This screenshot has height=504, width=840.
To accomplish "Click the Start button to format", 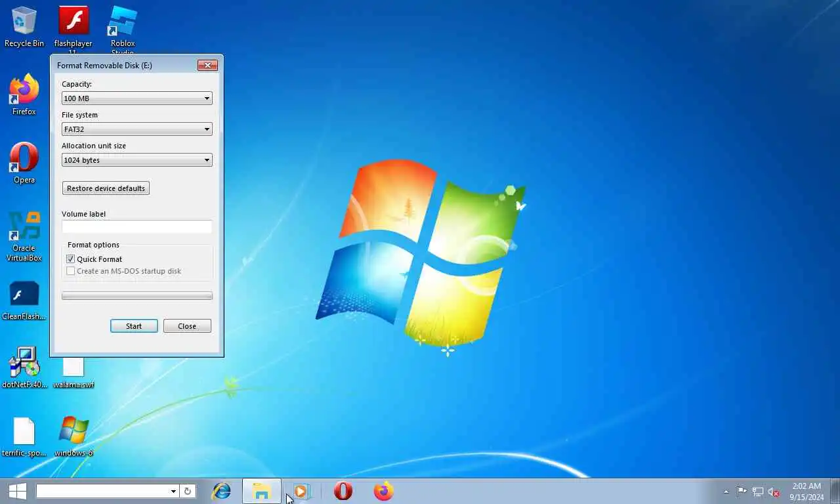I will point(134,326).
